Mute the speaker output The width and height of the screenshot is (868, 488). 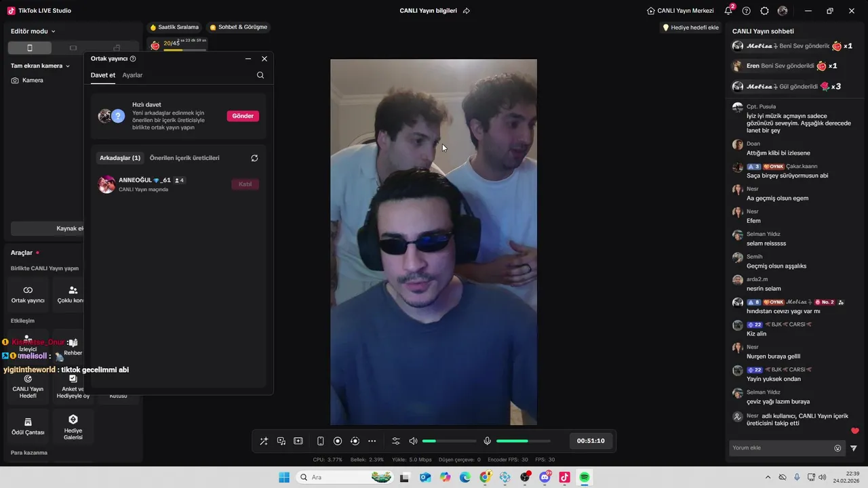tap(413, 441)
